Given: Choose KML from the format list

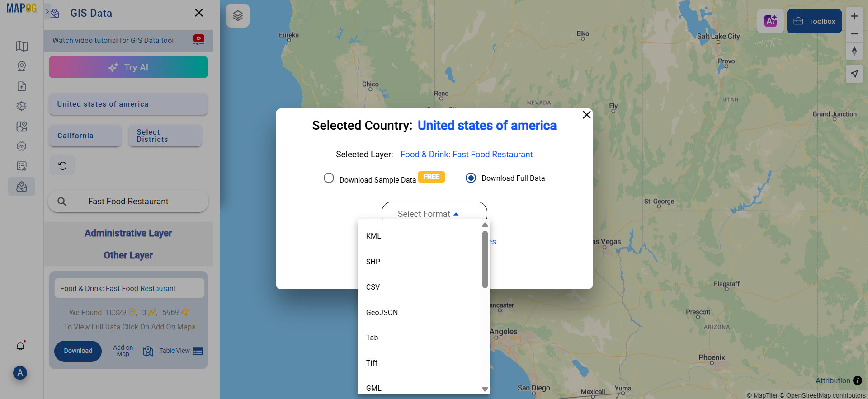Looking at the screenshot, I should point(373,236).
